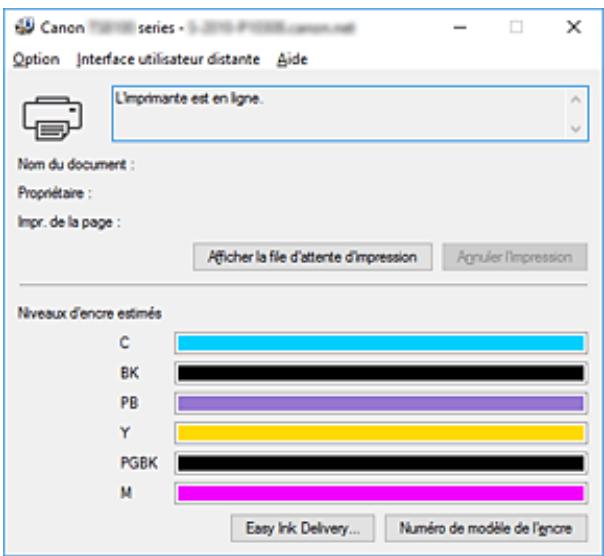
Task: Click the status message scroll up arrow
Action: click(x=575, y=100)
